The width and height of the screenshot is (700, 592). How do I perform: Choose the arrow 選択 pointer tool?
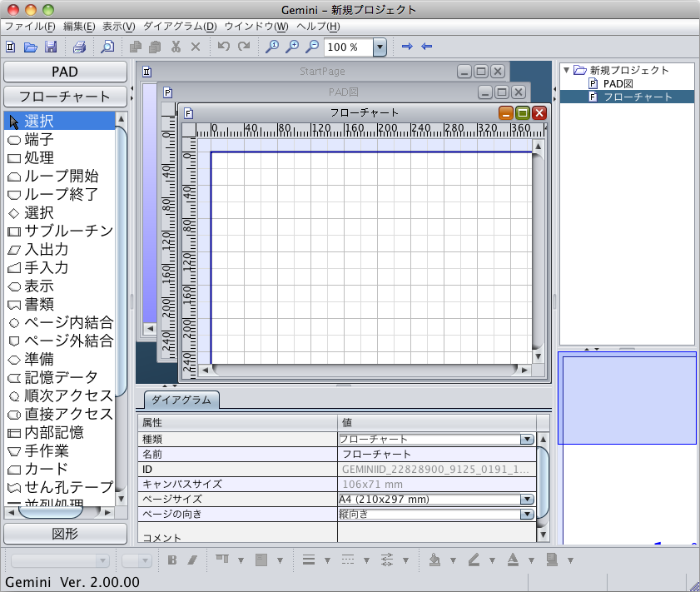coord(60,121)
